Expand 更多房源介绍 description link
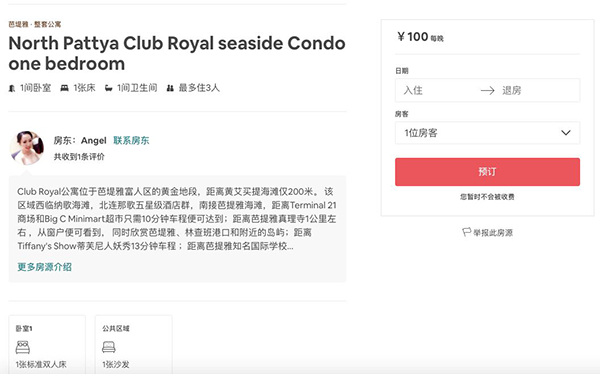 tap(44, 267)
